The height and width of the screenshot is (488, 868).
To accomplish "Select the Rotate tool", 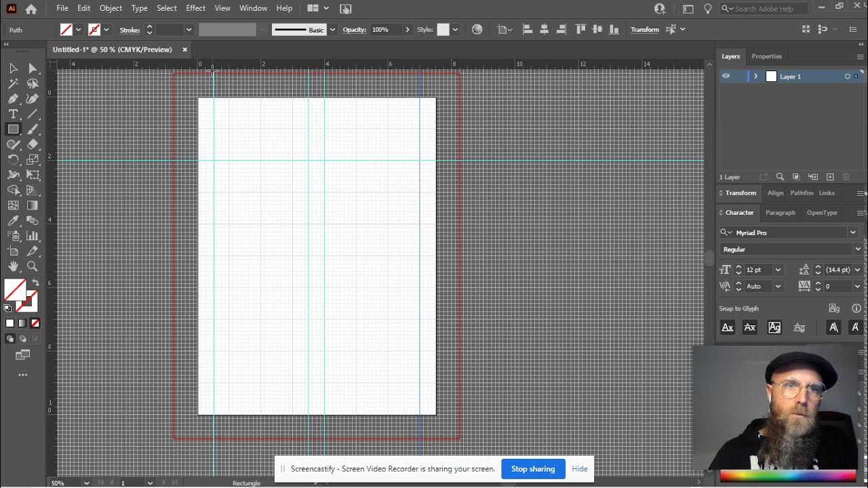I will [13, 159].
